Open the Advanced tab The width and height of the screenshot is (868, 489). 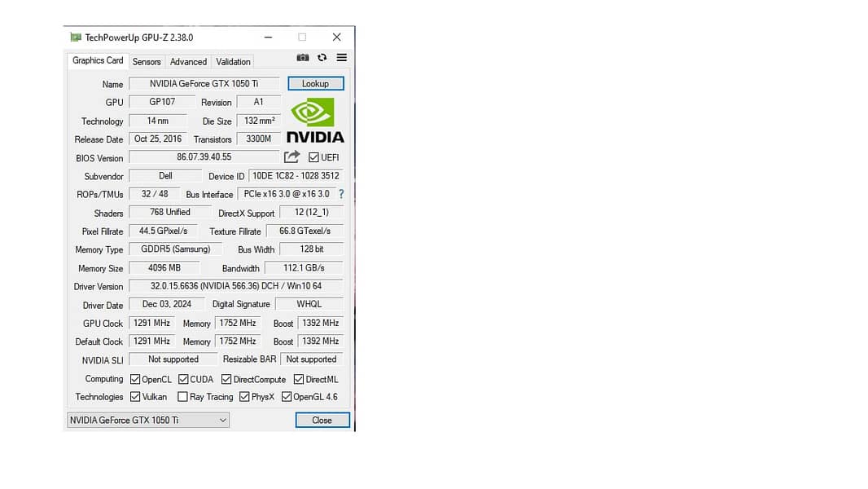pos(188,61)
